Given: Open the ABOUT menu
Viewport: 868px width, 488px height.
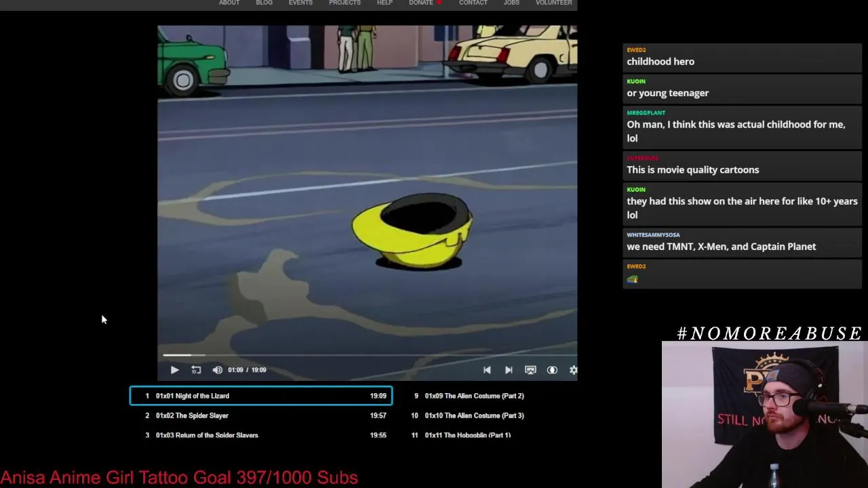Looking at the screenshot, I should 229,3.
